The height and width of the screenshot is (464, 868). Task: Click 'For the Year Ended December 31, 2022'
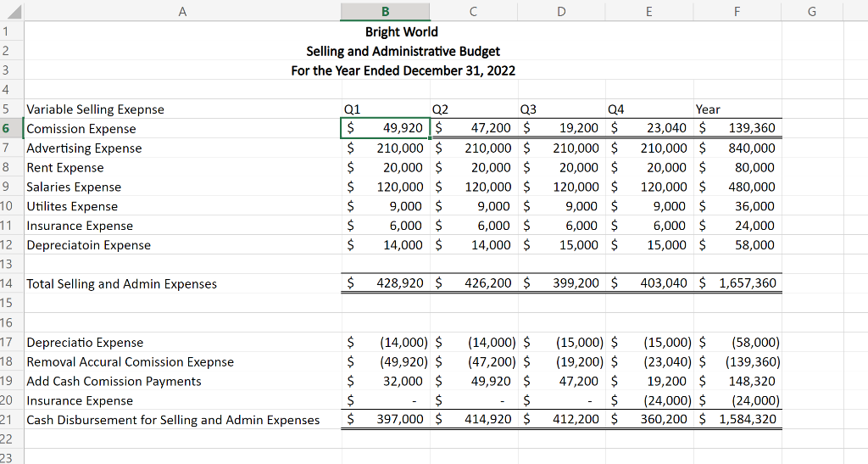(x=403, y=70)
